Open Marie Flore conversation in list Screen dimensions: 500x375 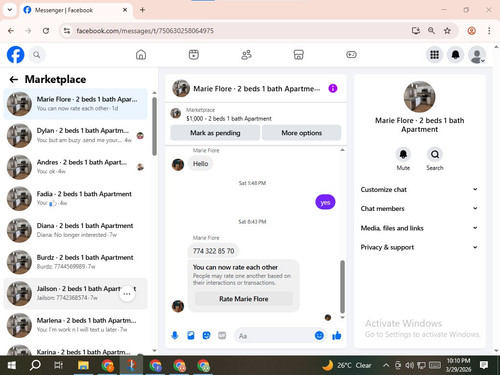(x=75, y=104)
